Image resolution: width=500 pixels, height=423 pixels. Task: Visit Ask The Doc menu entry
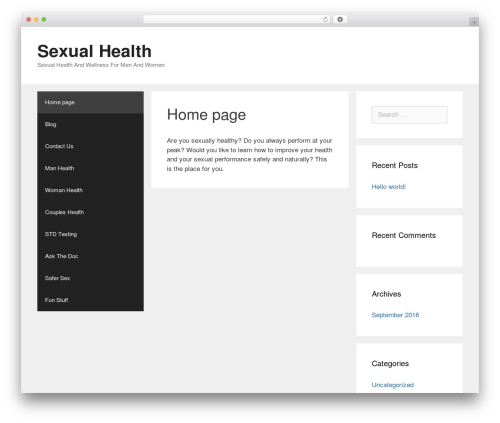pyautogui.click(x=90, y=256)
